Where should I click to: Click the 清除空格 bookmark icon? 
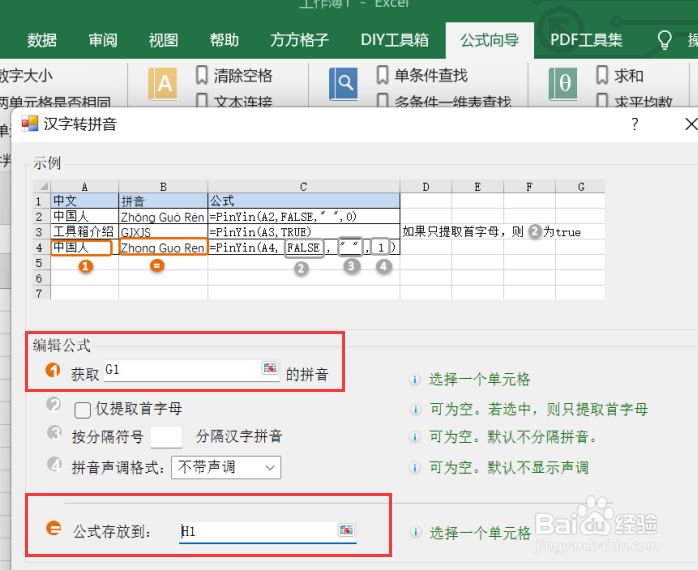click(202, 75)
